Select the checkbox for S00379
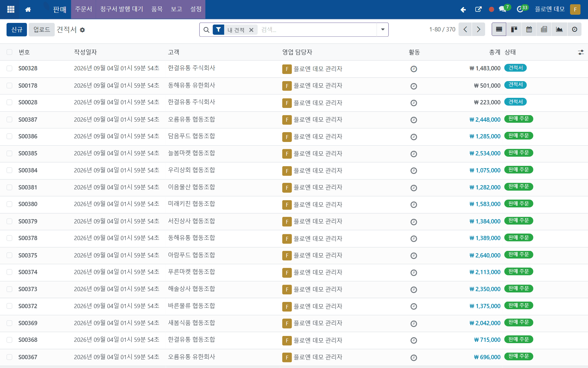Viewport: 588px width, 368px height. 9,221
